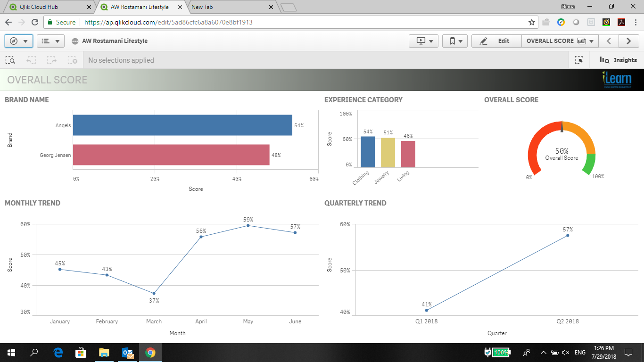Open the Windows Start menu
The width and height of the screenshot is (644, 362).
[11, 352]
